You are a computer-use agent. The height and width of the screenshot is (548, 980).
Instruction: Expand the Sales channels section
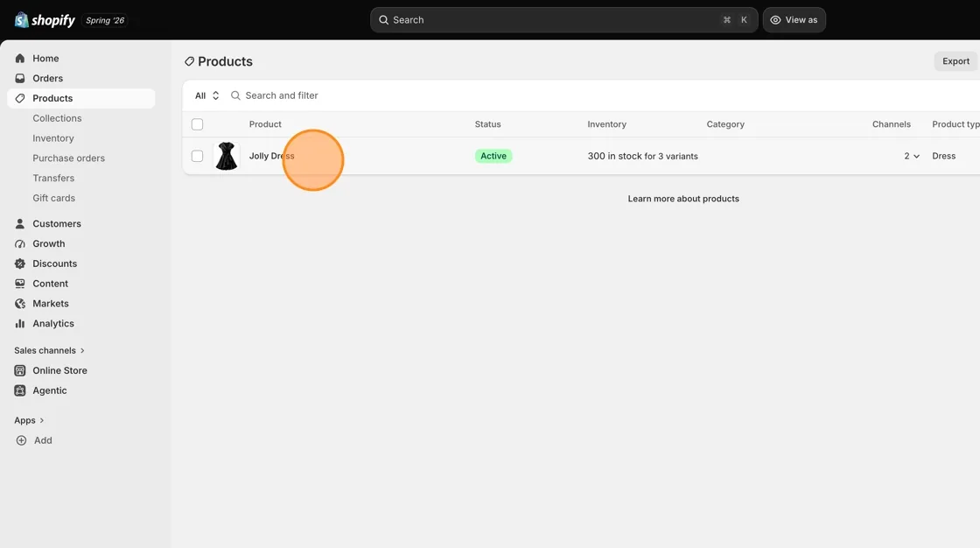click(x=49, y=350)
